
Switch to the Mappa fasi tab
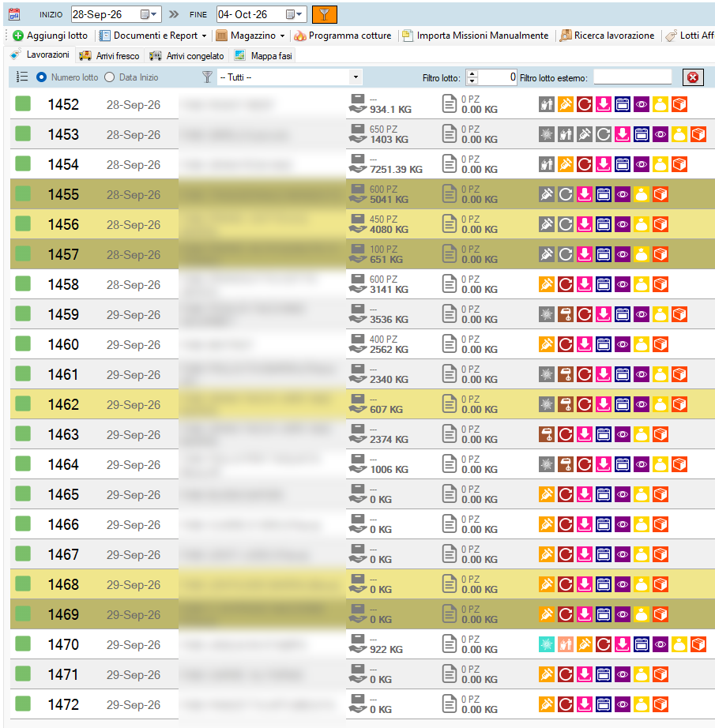(263, 56)
